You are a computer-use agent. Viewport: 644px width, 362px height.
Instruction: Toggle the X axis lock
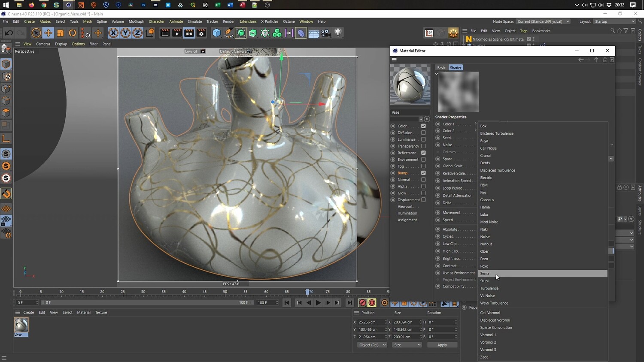pyautogui.click(x=113, y=33)
